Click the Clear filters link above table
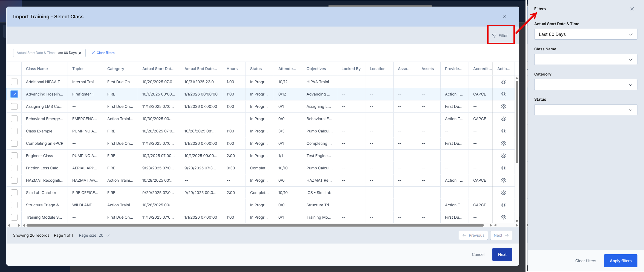The height and width of the screenshot is (272, 644). [103, 53]
